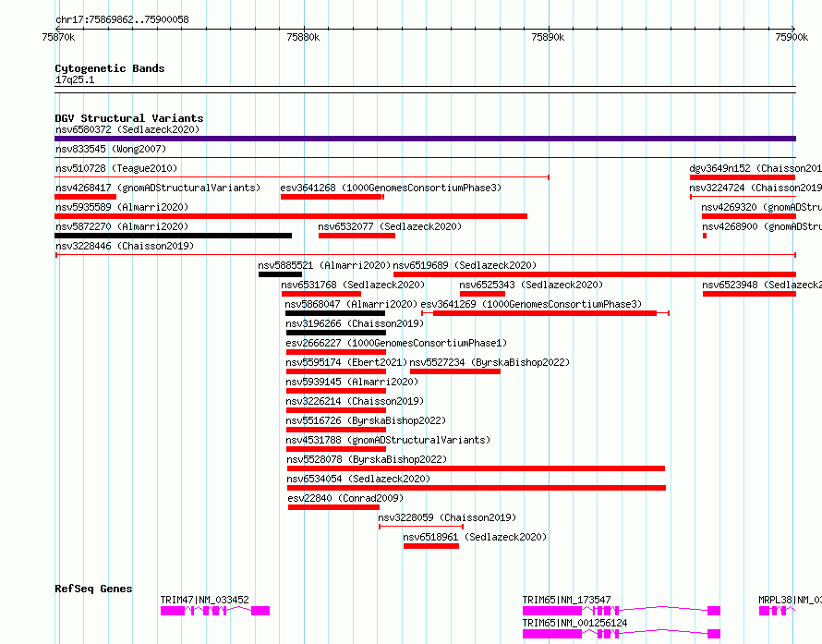Click nsv6518961 (Sedlazeck2020) label

click(x=475, y=537)
